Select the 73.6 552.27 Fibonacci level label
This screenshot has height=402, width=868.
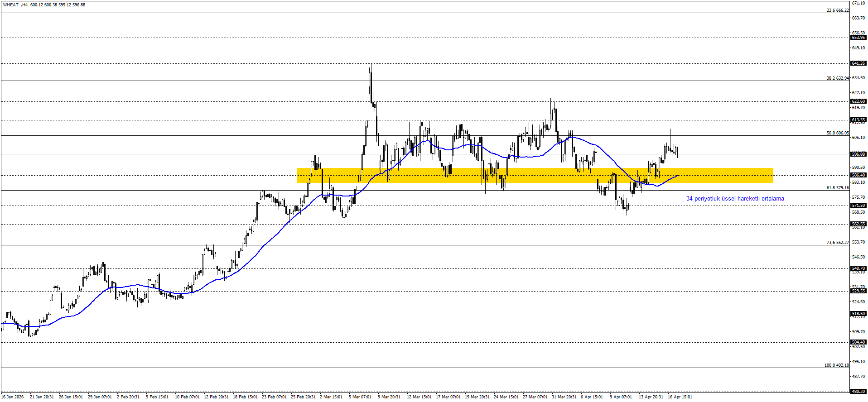click(837, 243)
